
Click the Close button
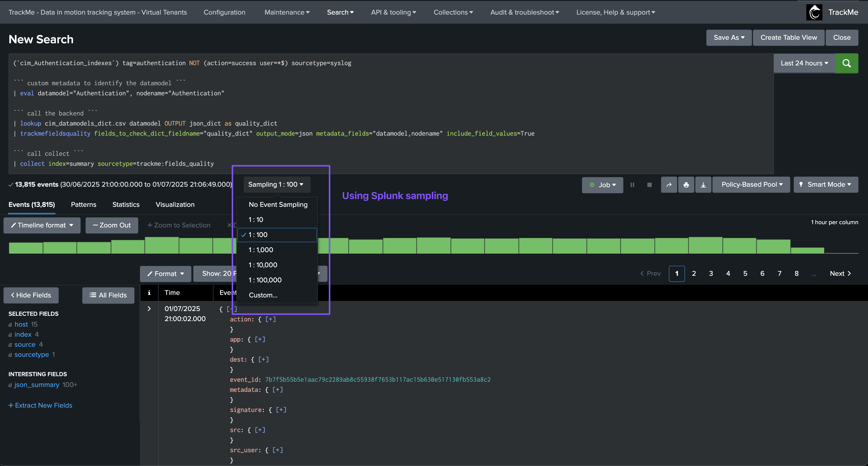pyautogui.click(x=842, y=38)
